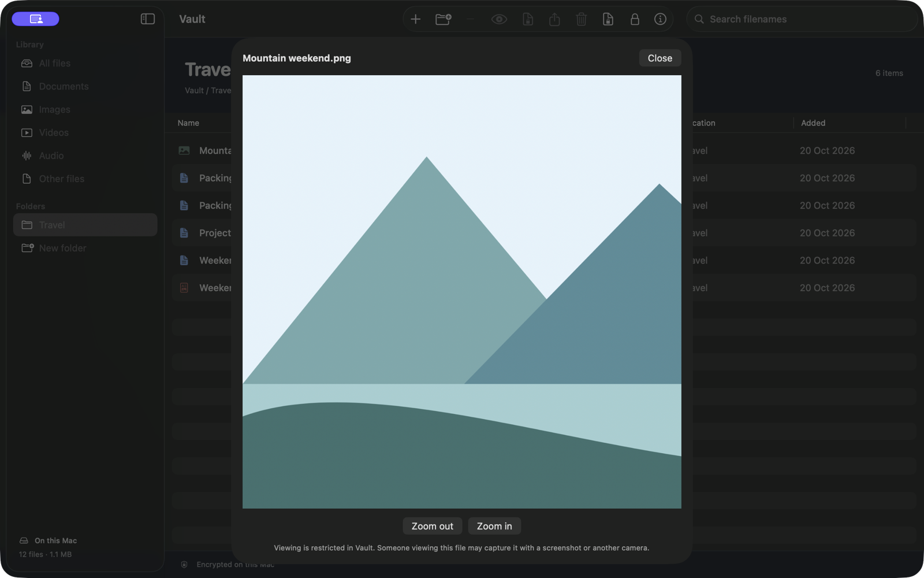Sort by the Added column header
The height and width of the screenshot is (578, 924).
click(813, 123)
